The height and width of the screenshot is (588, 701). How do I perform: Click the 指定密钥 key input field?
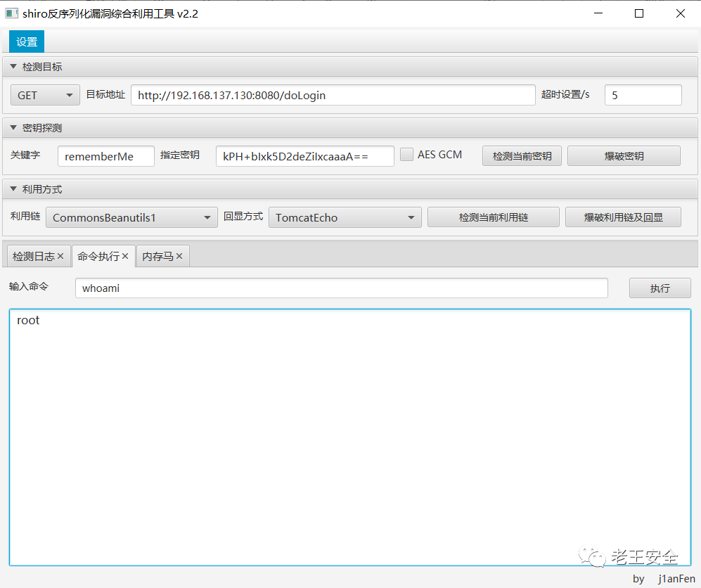point(305,156)
